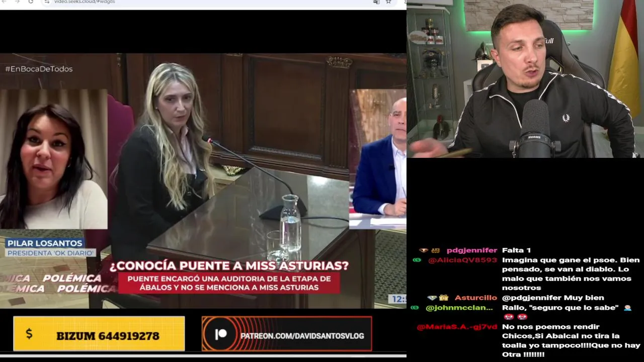Click the red subtitle about auditoría de Ábalos
Screen dimensions: 644x362
coord(229,283)
